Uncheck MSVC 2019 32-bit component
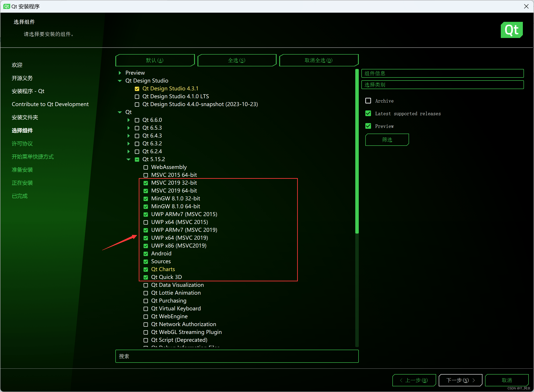The image size is (534, 392). click(x=146, y=183)
